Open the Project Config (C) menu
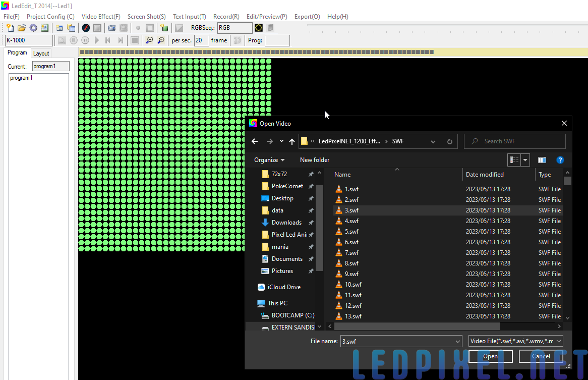The image size is (588, 380). click(50, 17)
